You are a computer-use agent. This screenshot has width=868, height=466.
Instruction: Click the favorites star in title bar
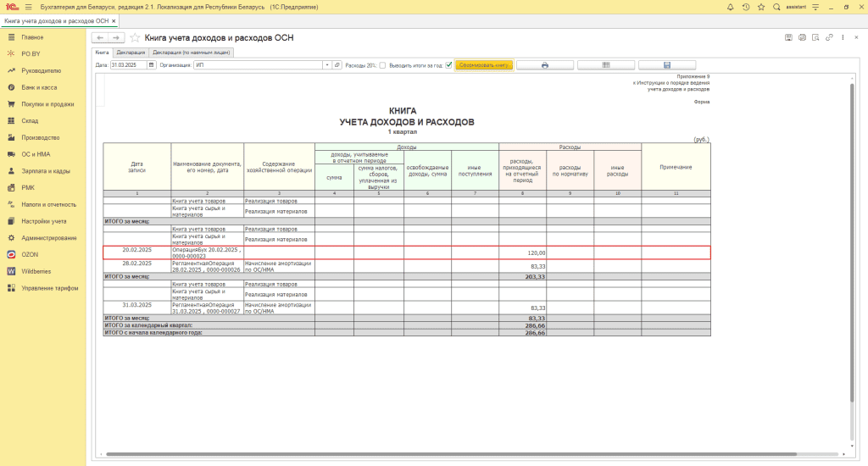tap(761, 7)
